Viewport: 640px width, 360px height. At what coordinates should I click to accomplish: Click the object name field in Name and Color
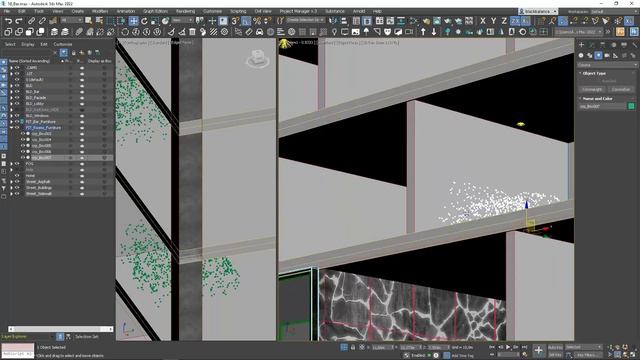click(x=602, y=107)
